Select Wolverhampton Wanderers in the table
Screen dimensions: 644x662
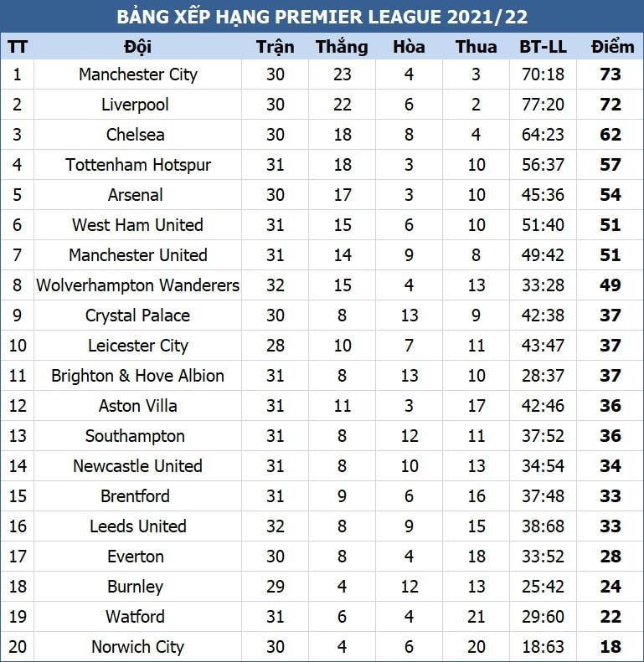[137, 285]
